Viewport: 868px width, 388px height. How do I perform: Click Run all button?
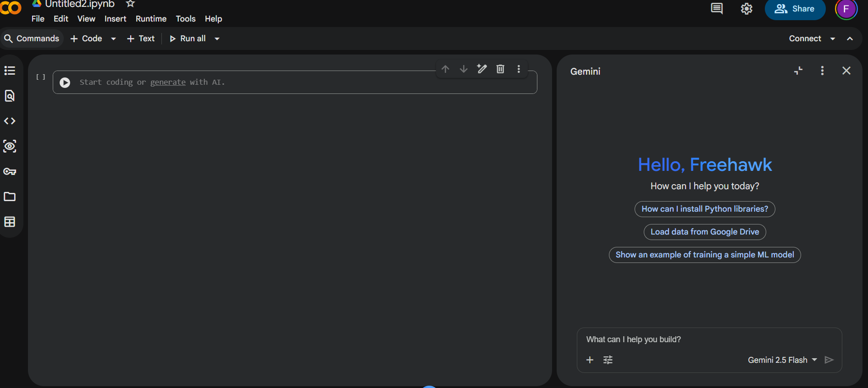(188, 39)
